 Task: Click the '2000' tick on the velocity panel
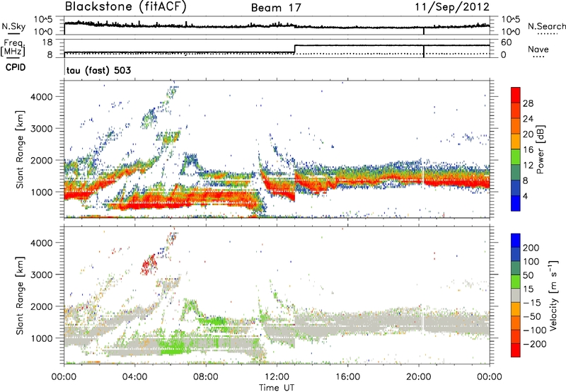[x=42, y=306]
